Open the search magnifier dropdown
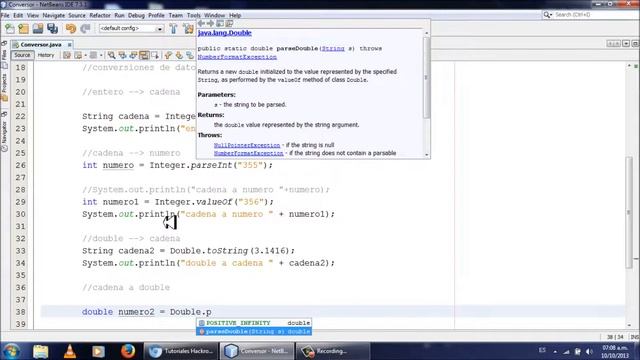 click(x=547, y=15)
